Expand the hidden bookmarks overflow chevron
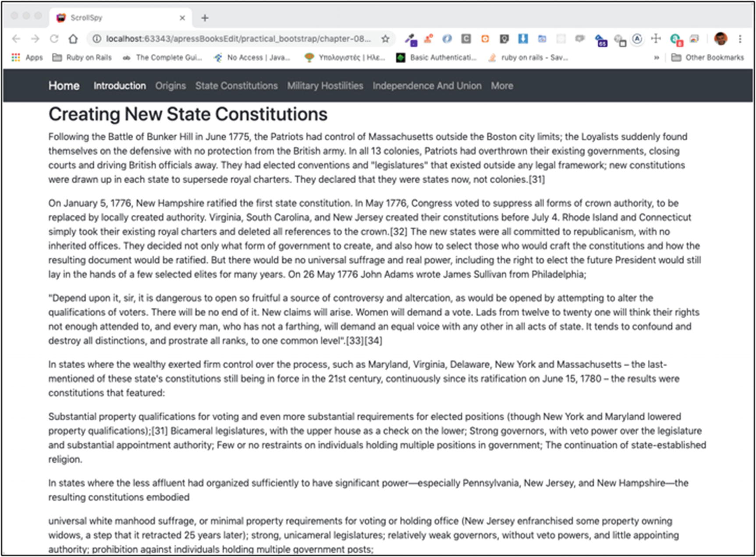This screenshot has width=756, height=557. point(656,57)
